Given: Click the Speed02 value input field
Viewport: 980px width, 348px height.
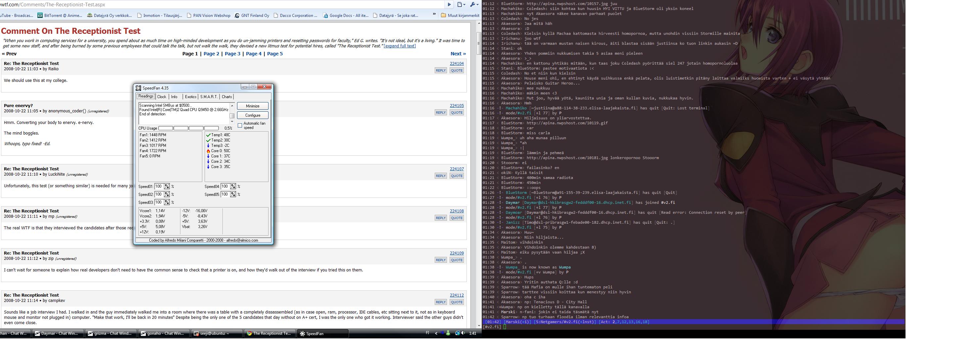Looking at the screenshot, I should [x=159, y=195].
